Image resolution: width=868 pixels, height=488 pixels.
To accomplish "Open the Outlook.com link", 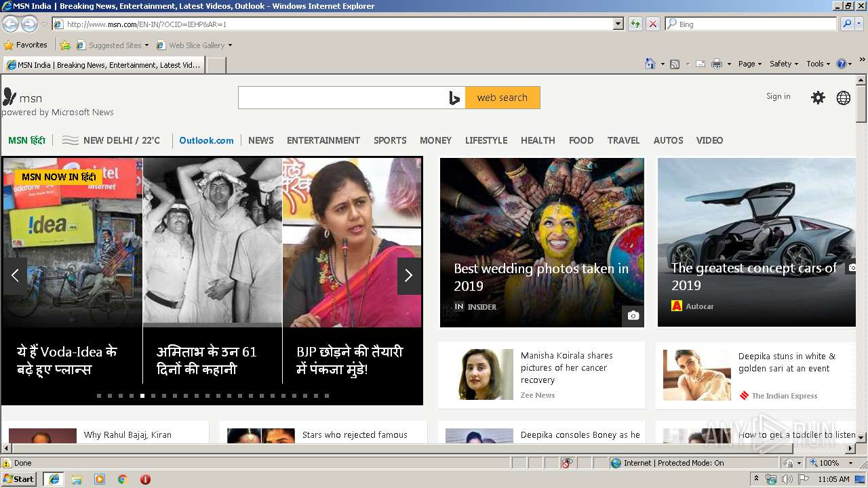I will (206, 140).
